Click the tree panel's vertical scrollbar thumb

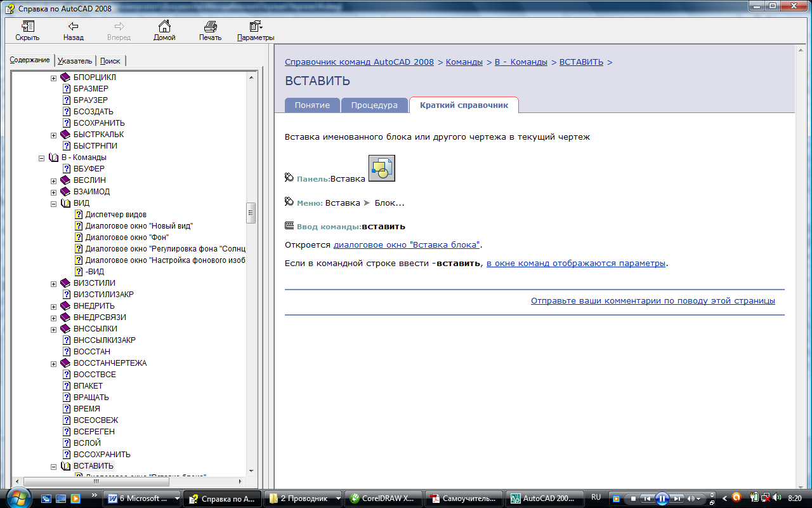pos(251,213)
